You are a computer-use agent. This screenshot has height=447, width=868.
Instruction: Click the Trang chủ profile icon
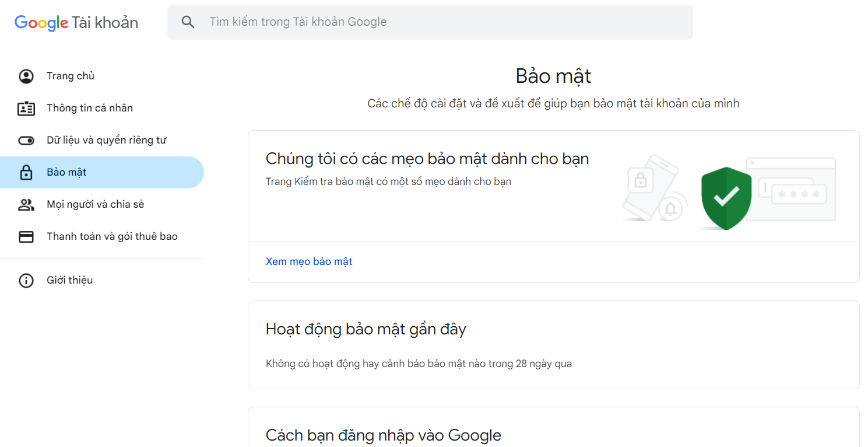click(26, 76)
